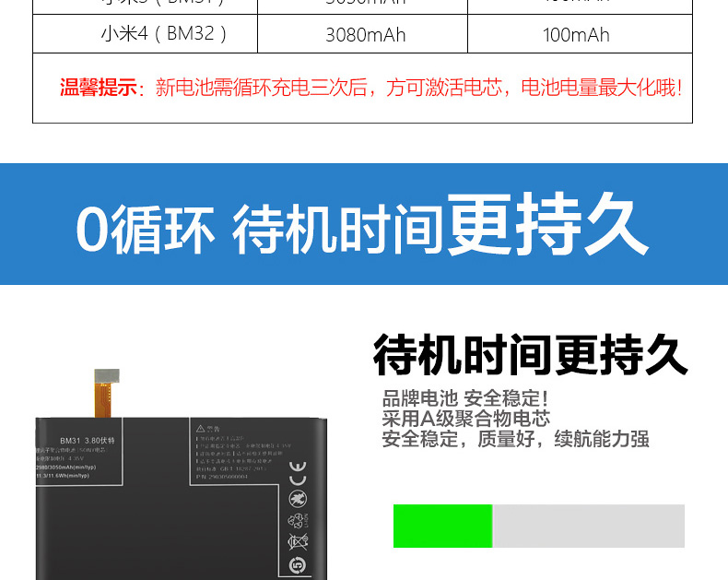Click the line 采用A级聚合物电芯

tap(466, 419)
